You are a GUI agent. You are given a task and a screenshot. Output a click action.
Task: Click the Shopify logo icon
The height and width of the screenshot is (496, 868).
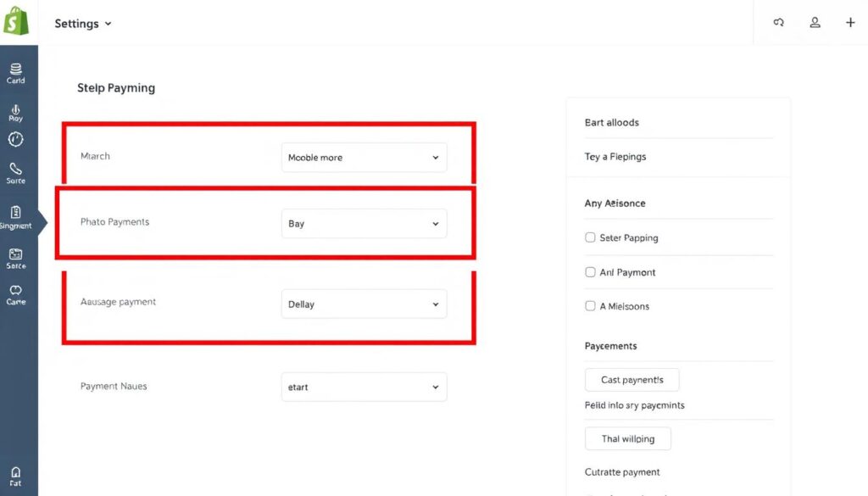(x=16, y=21)
